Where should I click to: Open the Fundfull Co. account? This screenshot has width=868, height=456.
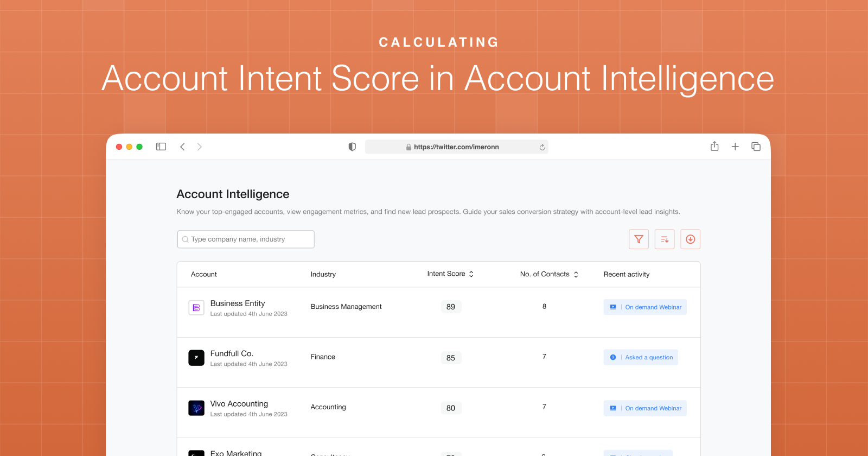pyautogui.click(x=232, y=353)
